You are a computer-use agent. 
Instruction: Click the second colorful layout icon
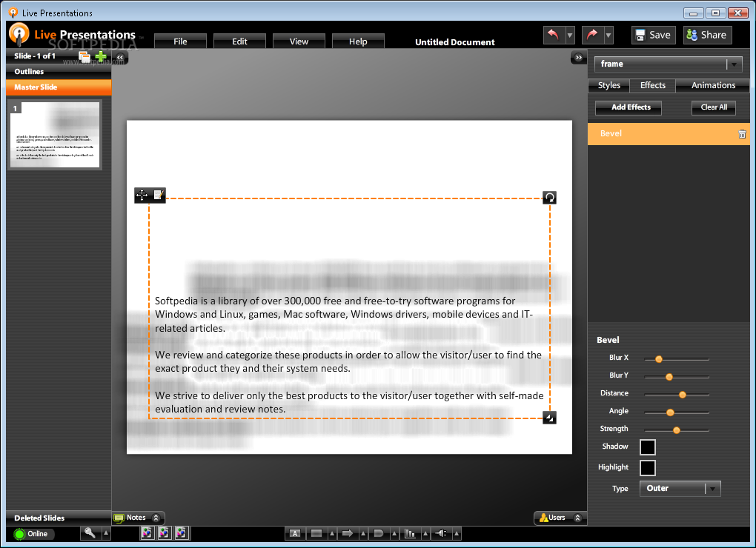[x=165, y=533]
